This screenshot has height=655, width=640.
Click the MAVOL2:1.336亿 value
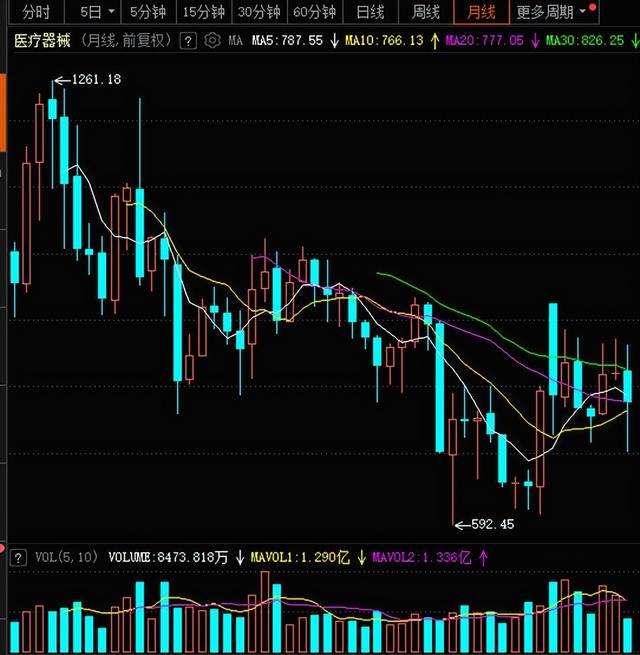[422, 557]
